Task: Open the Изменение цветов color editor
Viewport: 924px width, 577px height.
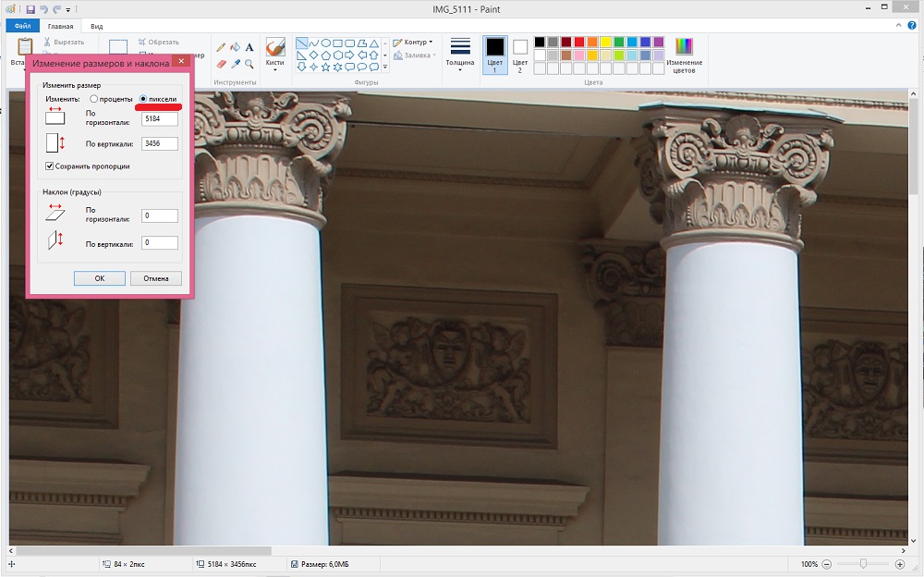Action: point(684,54)
